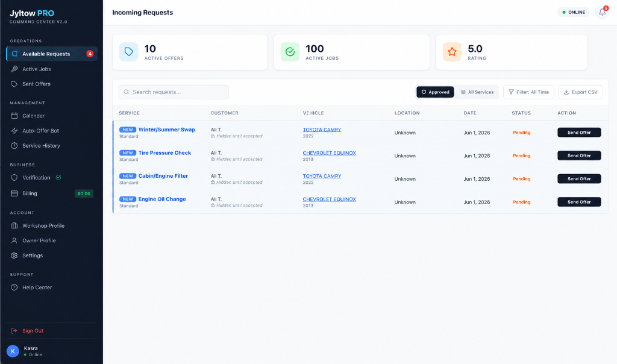Click the Export CSV button
The width and height of the screenshot is (617, 364).
click(x=580, y=92)
